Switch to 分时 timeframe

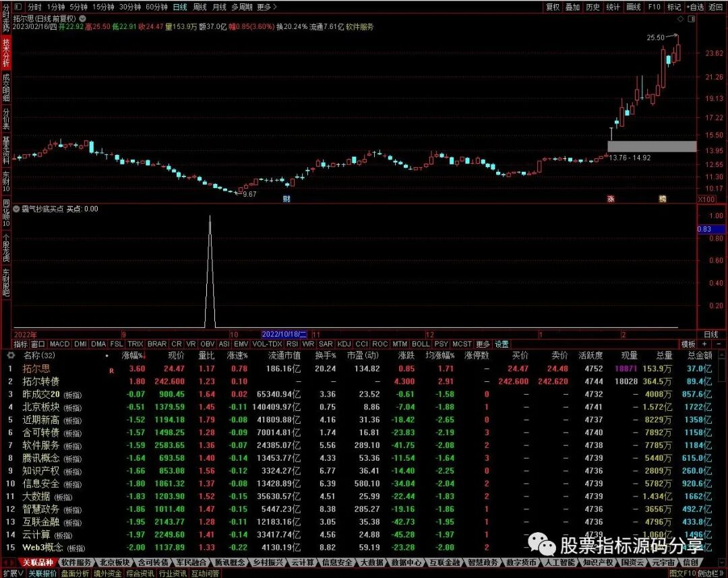point(35,7)
